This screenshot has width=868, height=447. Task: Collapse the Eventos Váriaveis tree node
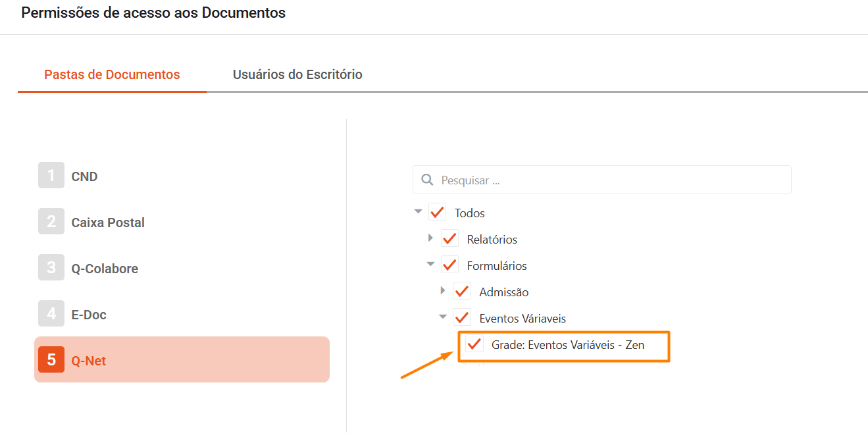tap(443, 317)
